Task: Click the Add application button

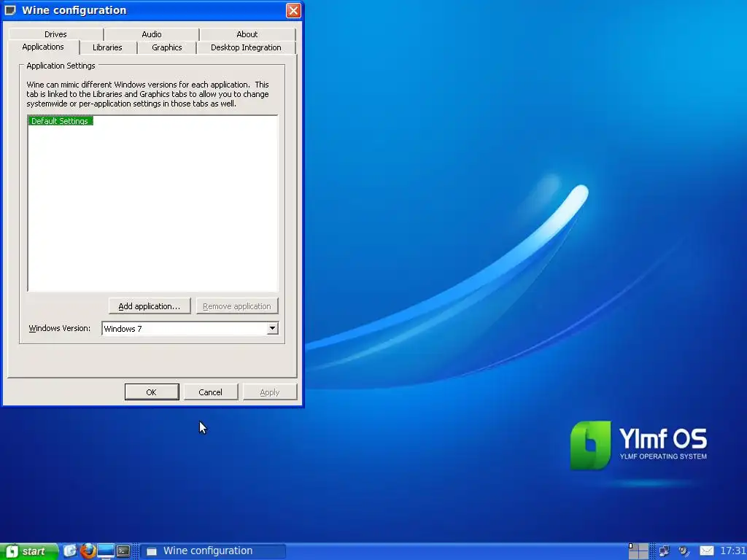Action: coord(150,306)
